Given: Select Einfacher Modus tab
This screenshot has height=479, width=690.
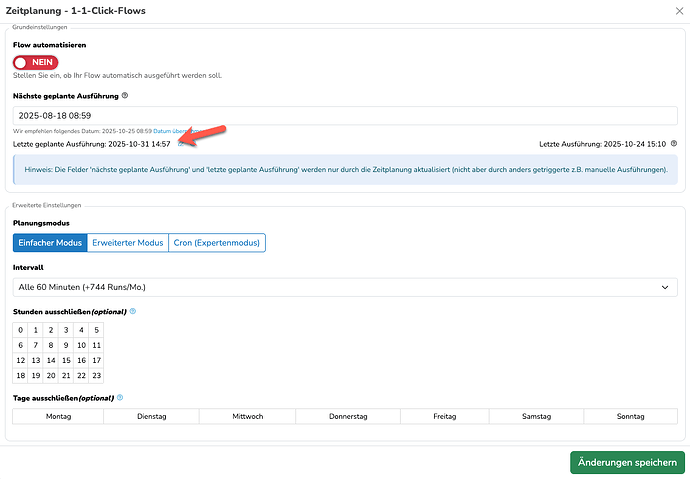Looking at the screenshot, I should [x=50, y=243].
